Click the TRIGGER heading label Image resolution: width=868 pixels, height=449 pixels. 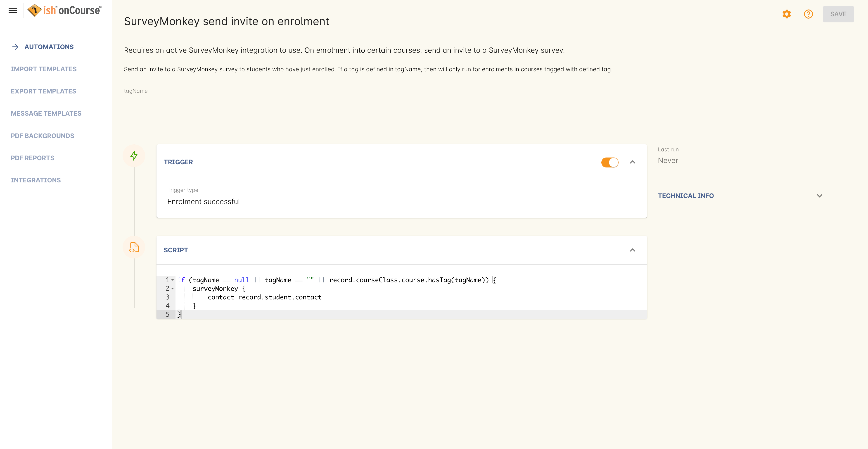coord(178,162)
